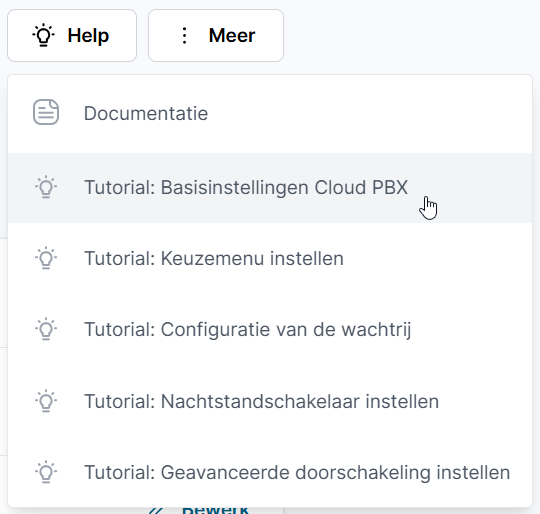Start the Keuzemenu instellen tutorial
Screen dimensions: 540x514
point(270,259)
